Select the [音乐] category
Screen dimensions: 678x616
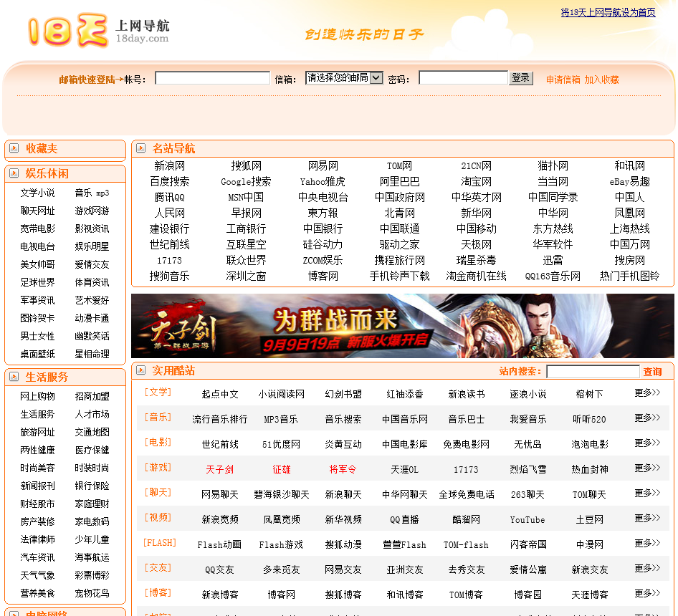158,417
